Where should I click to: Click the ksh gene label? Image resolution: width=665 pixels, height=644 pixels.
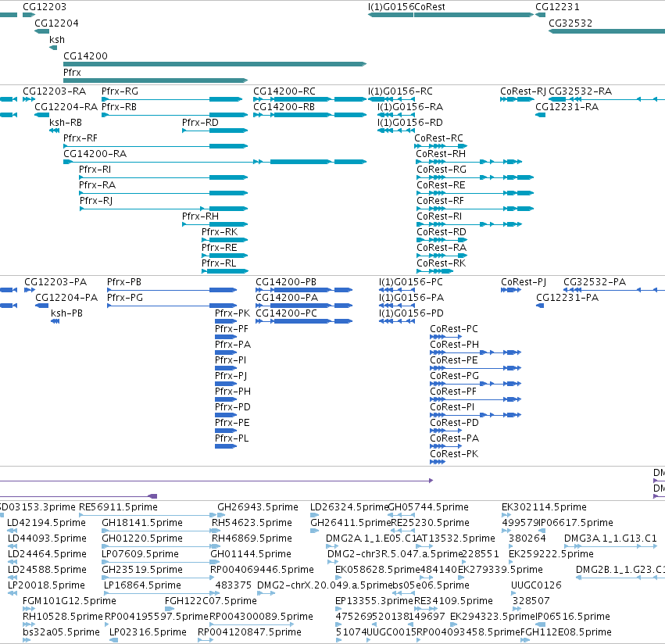[57, 40]
